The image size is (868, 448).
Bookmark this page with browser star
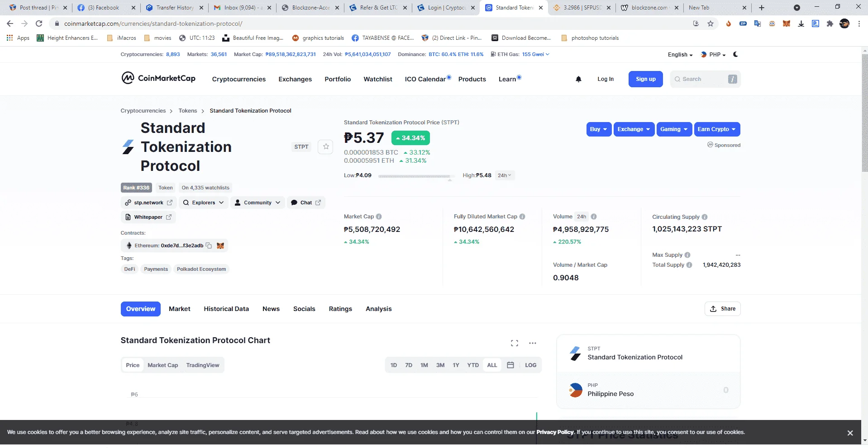coord(711,24)
